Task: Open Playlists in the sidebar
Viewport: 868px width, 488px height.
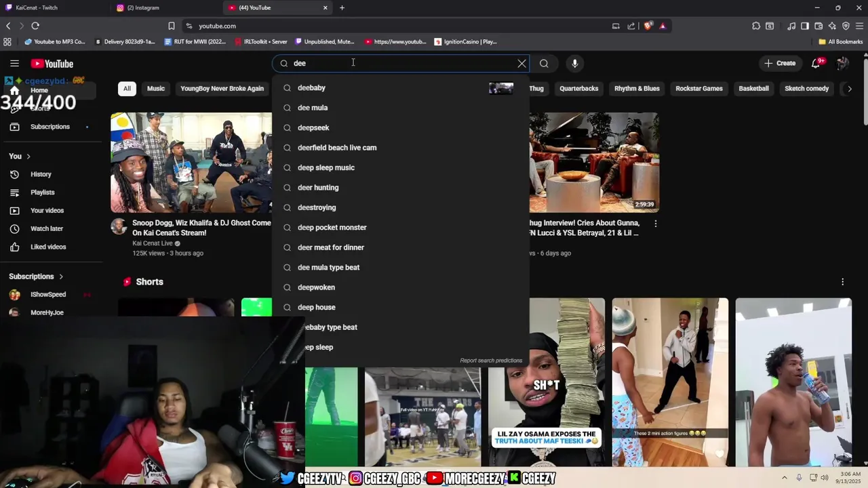Action: pyautogui.click(x=42, y=192)
